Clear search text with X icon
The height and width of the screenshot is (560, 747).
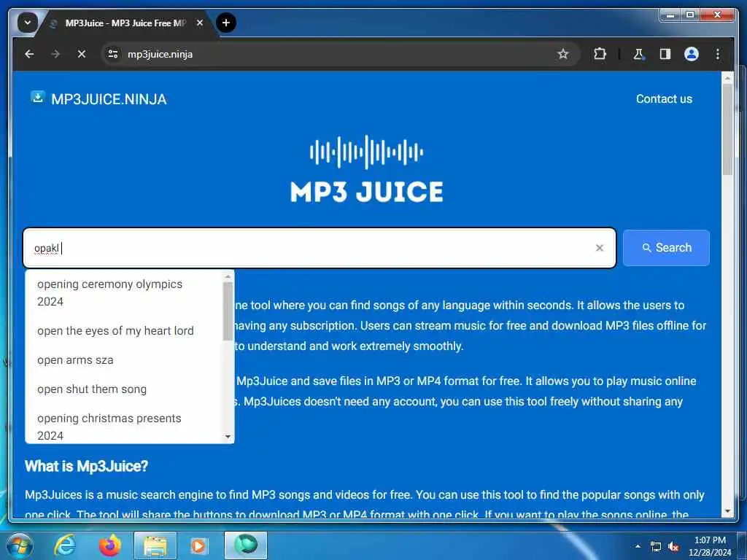600,248
